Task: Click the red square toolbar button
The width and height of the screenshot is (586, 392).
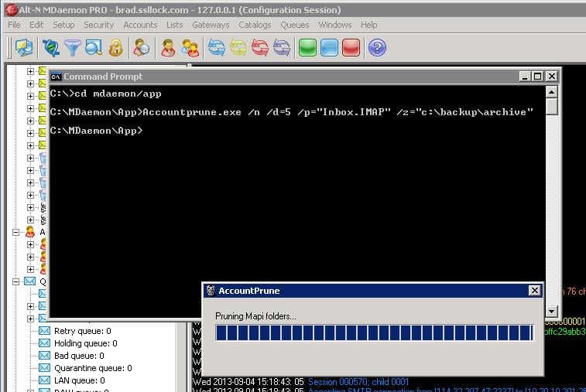Action: tap(351, 48)
